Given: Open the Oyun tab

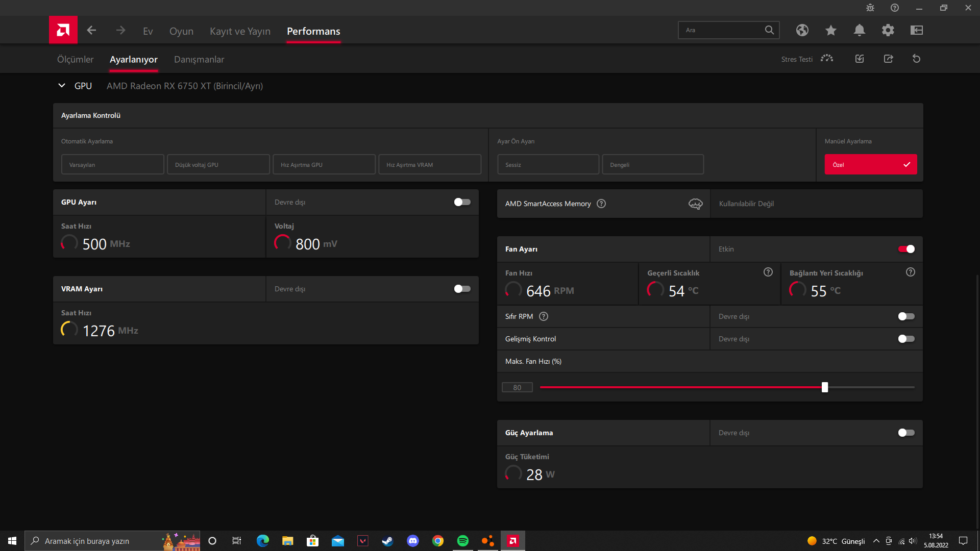Looking at the screenshot, I should (181, 31).
